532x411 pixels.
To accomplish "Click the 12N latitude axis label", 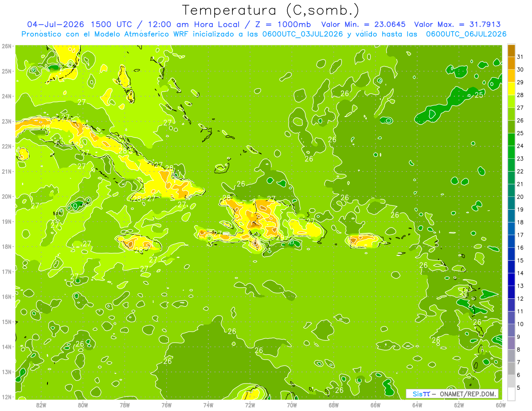I will [6, 397].
